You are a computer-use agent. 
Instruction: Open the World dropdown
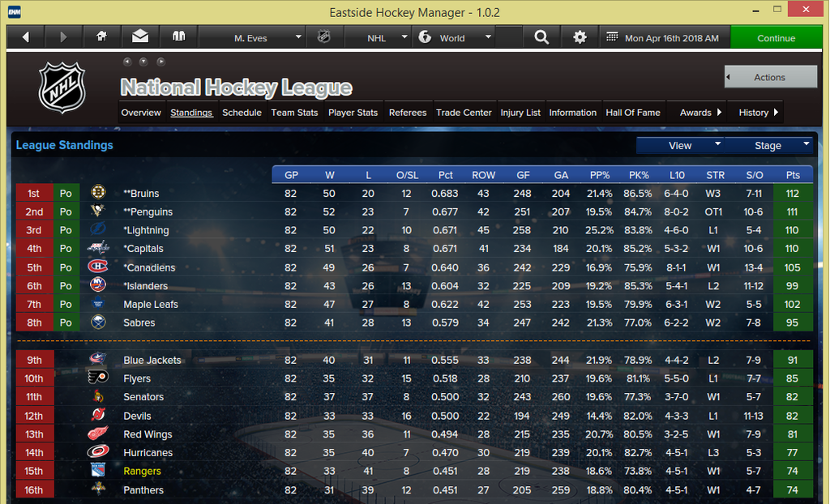click(455, 37)
